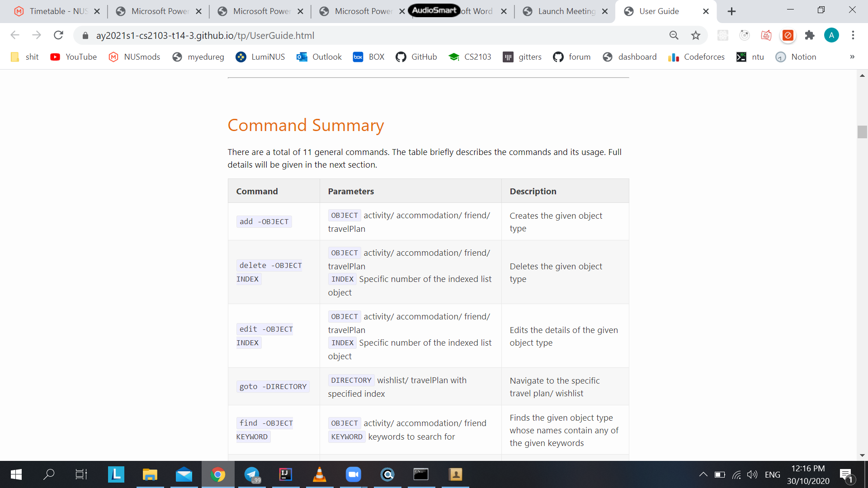
Task: Open the Extensions puzzle piece menu
Action: pos(810,35)
